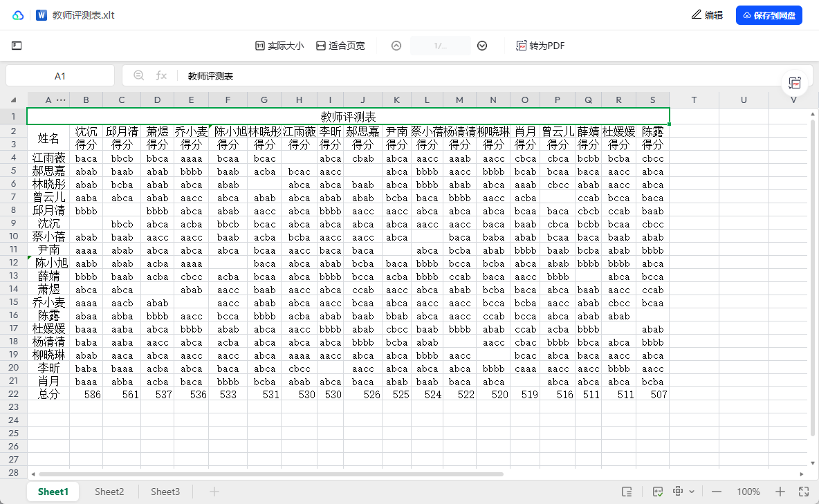Click 转为PDF convert button
The height and width of the screenshot is (504, 819).
pos(540,46)
